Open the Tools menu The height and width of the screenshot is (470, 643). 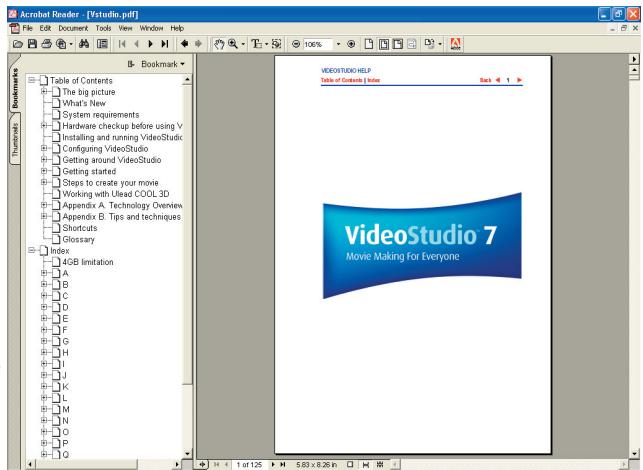103,28
